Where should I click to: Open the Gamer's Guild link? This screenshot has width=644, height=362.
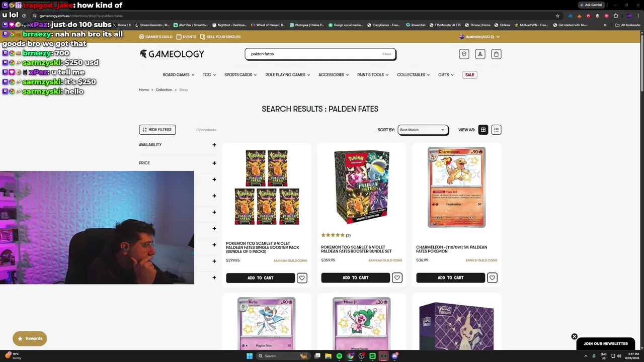[156, 37]
